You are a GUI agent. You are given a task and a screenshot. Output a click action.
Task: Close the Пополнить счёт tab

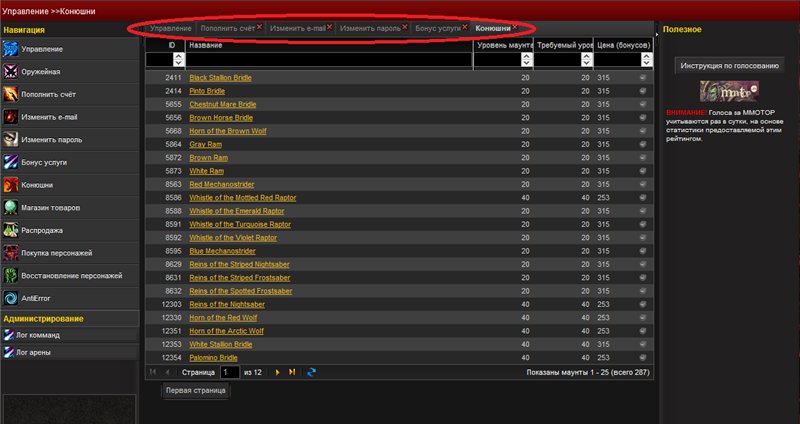(260, 27)
